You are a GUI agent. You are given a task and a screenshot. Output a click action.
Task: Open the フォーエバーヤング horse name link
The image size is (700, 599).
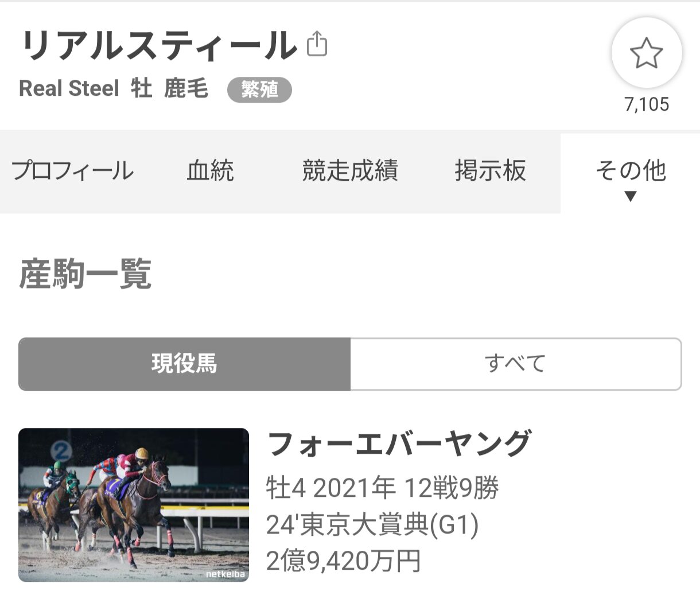click(x=399, y=444)
